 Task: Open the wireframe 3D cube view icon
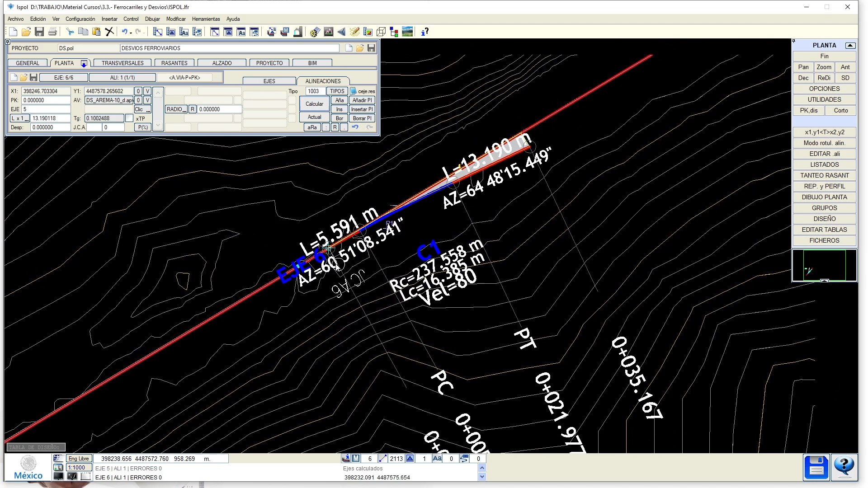point(381,32)
